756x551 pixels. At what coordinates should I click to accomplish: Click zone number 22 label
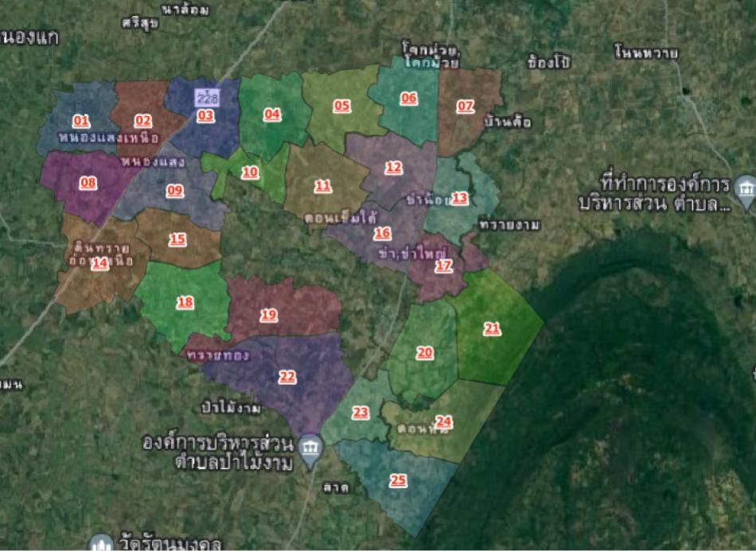pyautogui.click(x=287, y=376)
